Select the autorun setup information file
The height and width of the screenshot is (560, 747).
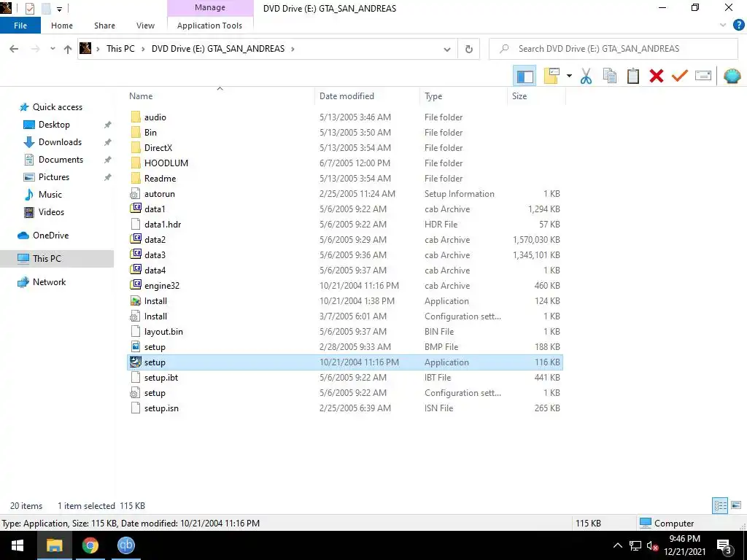pyautogui.click(x=160, y=194)
